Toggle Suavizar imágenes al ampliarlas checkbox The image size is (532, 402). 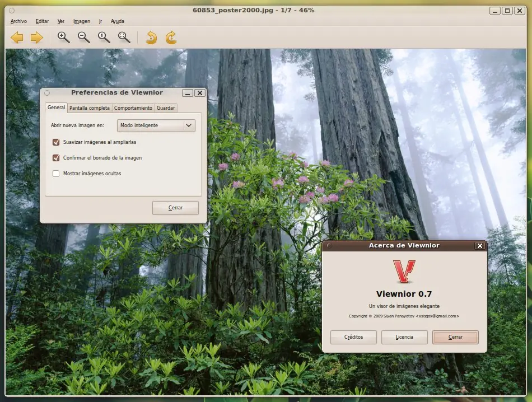[x=56, y=142]
